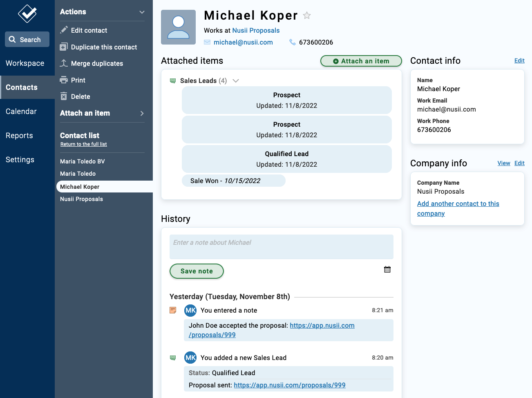Expand the Attach an item submenu
This screenshot has width=532, height=398.
coord(142,113)
